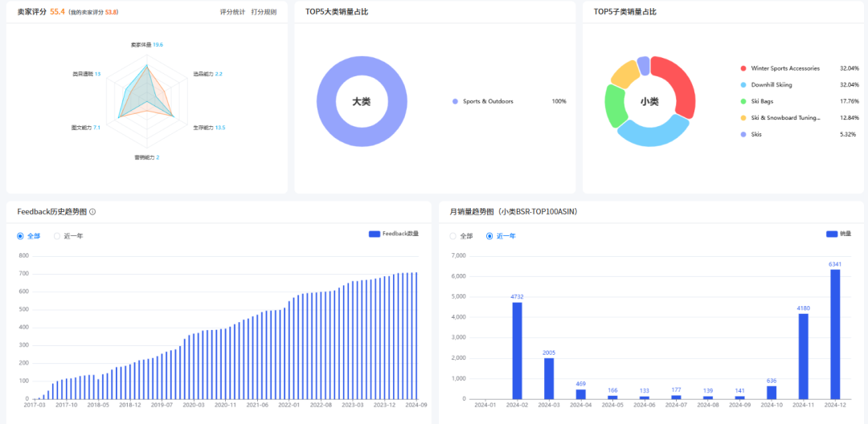Toggle the 销量 legend item
The height and width of the screenshot is (424, 868).
click(x=838, y=234)
